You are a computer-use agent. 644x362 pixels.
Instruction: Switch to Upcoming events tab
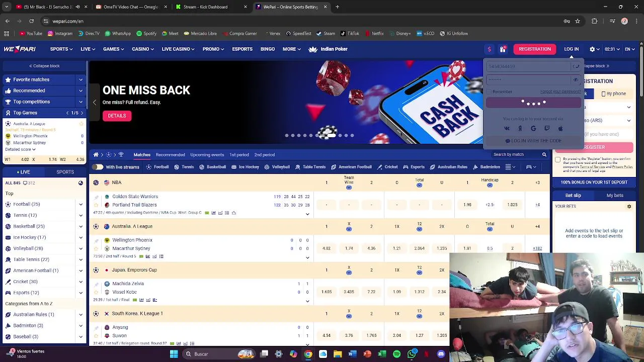click(x=207, y=155)
